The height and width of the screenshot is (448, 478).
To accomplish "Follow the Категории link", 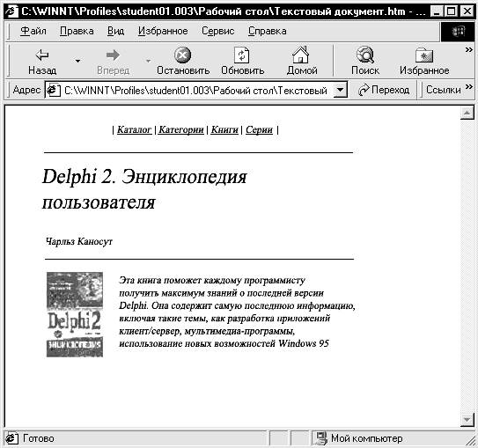I will (x=181, y=130).
